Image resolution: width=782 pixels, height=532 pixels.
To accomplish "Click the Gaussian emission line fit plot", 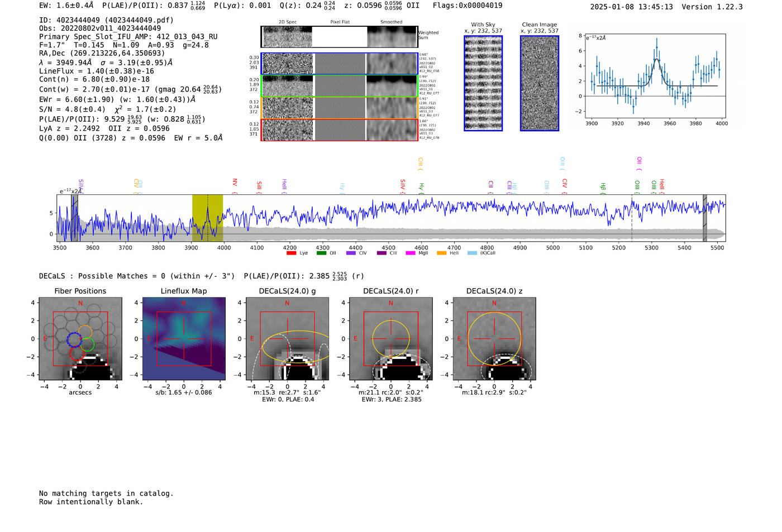I will coord(655,75).
